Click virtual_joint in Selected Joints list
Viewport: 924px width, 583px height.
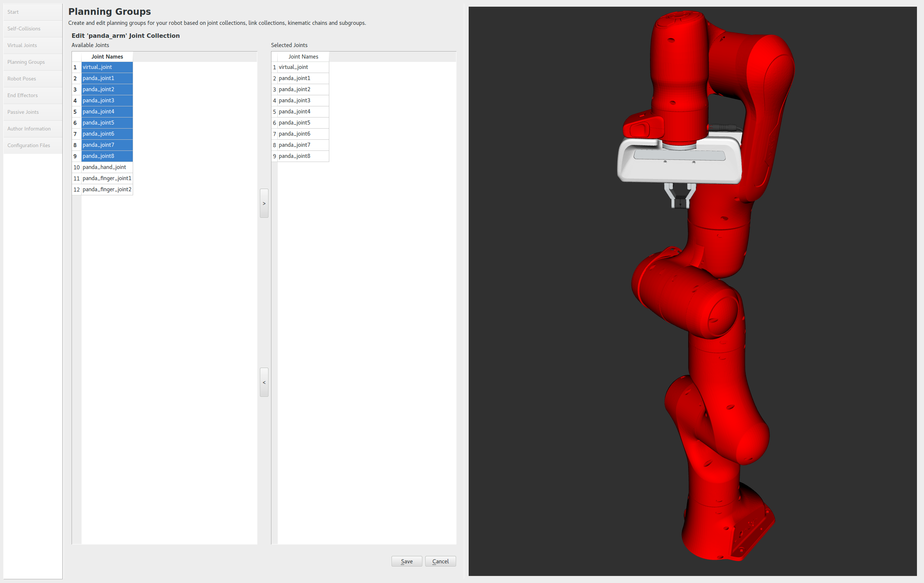pos(294,67)
